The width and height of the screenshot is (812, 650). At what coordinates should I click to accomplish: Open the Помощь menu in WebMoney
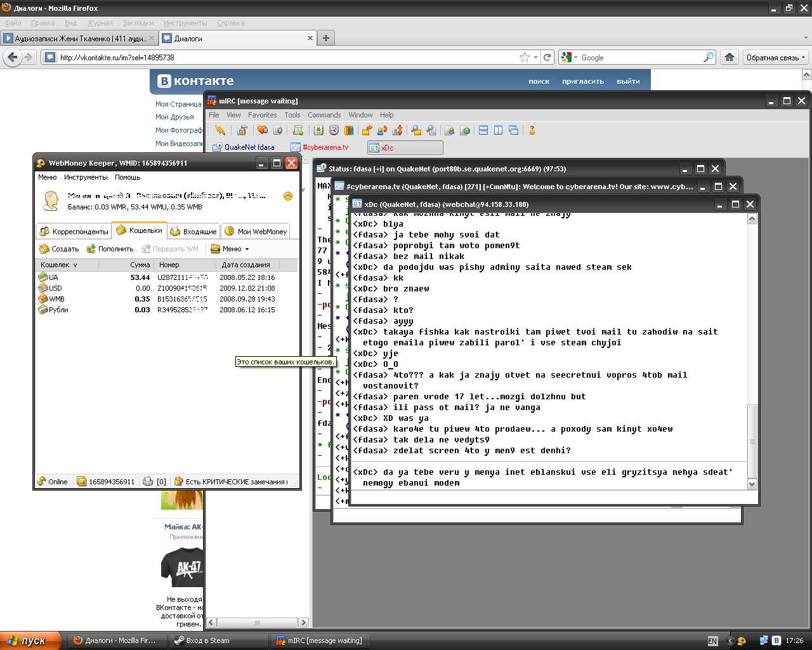[x=128, y=177]
